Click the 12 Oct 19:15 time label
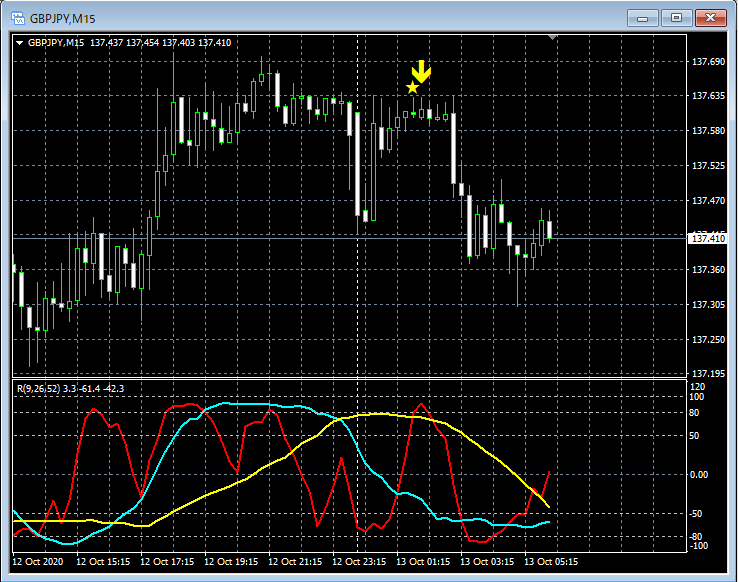 click(x=231, y=562)
